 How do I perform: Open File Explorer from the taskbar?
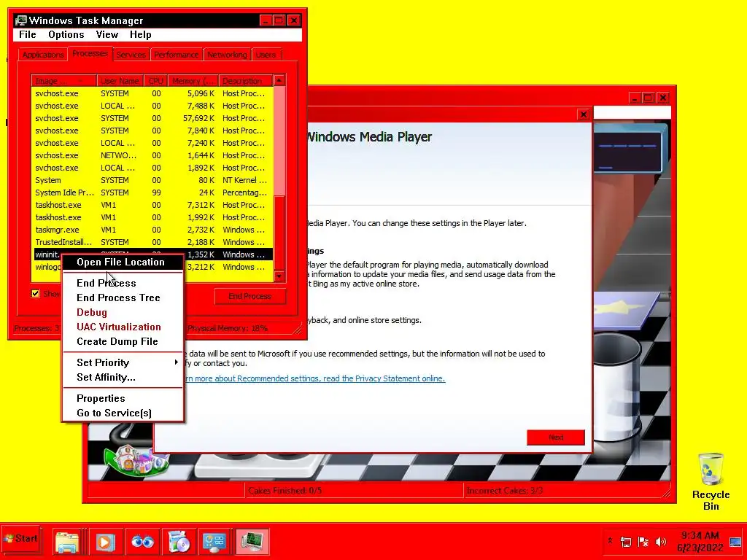67,542
